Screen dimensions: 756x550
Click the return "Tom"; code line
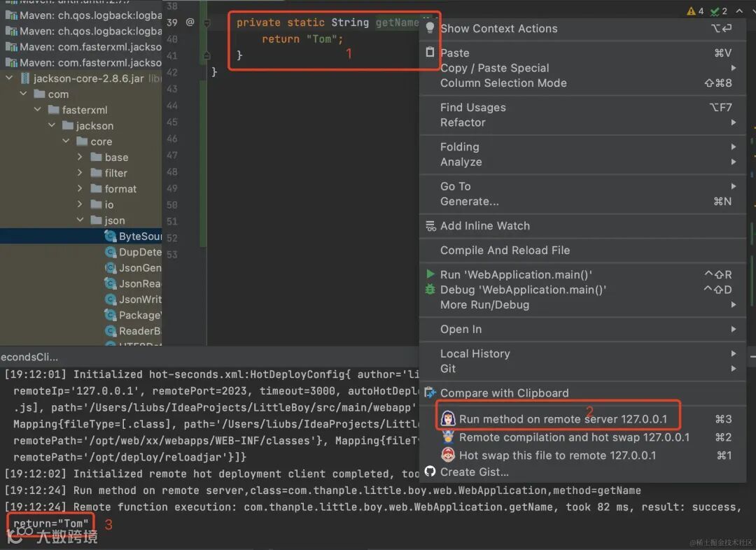tap(302, 39)
